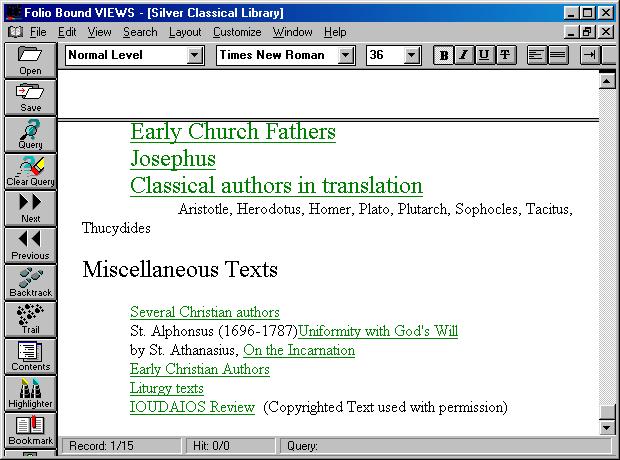Toggle Italic formatting

pos(464,55)
